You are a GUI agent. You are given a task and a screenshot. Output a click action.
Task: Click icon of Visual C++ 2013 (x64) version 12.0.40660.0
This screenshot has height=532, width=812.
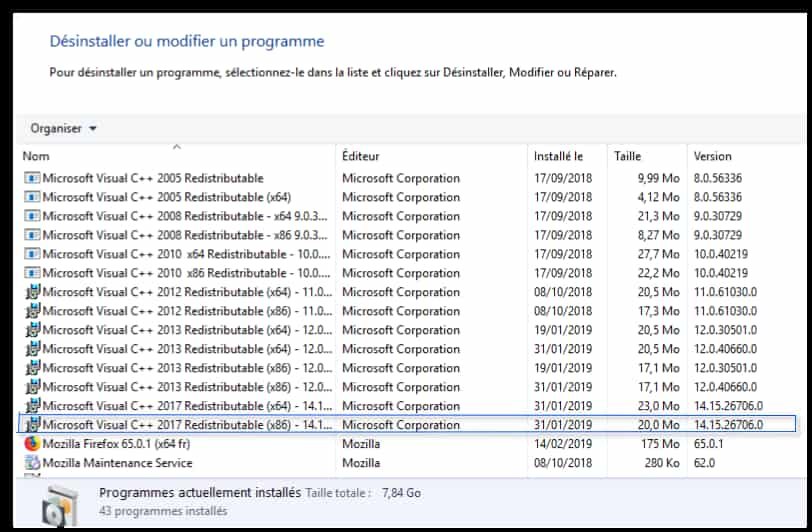point(33,349)
